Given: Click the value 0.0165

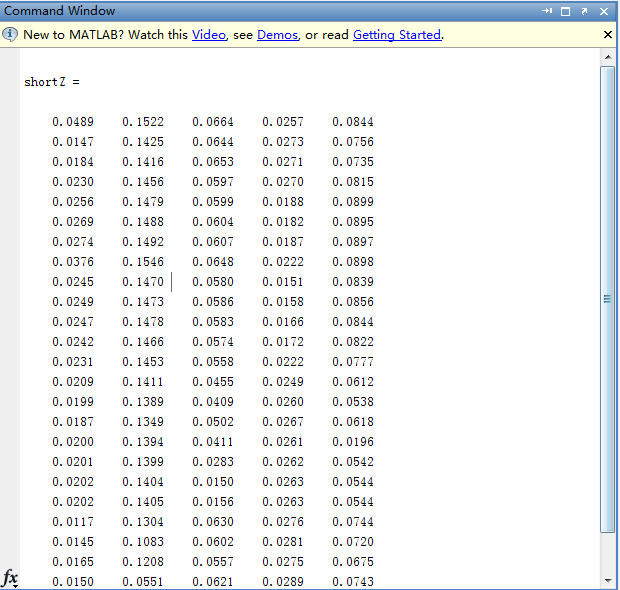Looking at the screenshot, I should pos(73,562).
